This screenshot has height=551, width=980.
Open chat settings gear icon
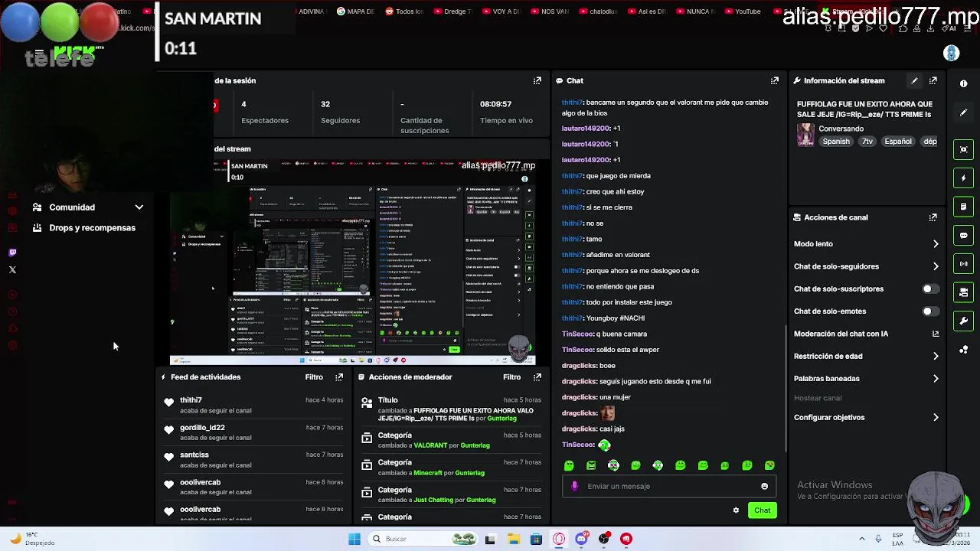[x=736, y=510]
